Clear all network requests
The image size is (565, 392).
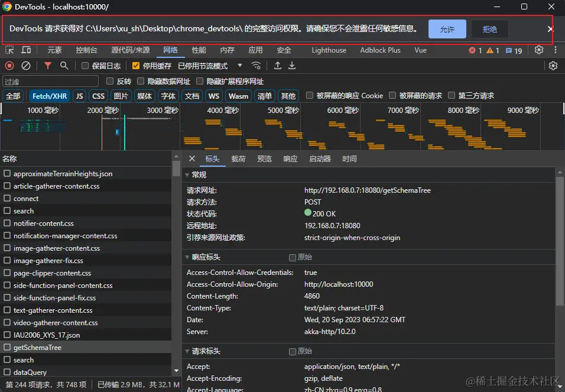coord(26,66)
